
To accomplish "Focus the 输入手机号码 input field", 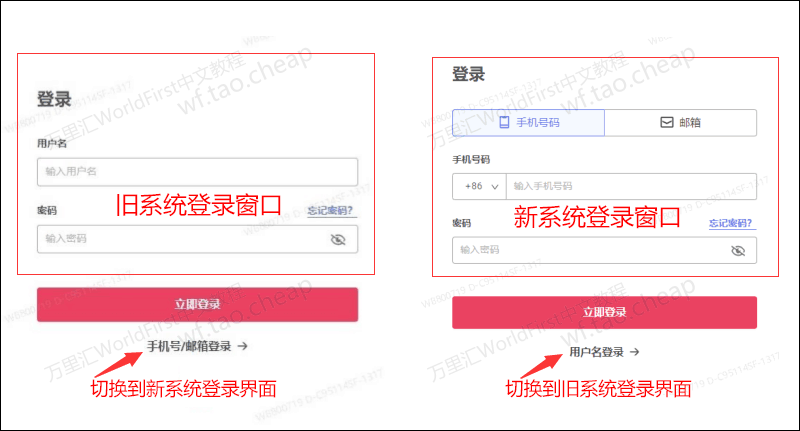I will [631, 186].
